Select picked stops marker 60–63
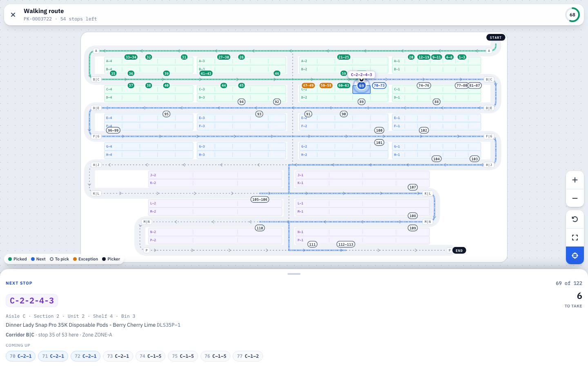Viewport: 588px width, 368px height. pos(344,85)
